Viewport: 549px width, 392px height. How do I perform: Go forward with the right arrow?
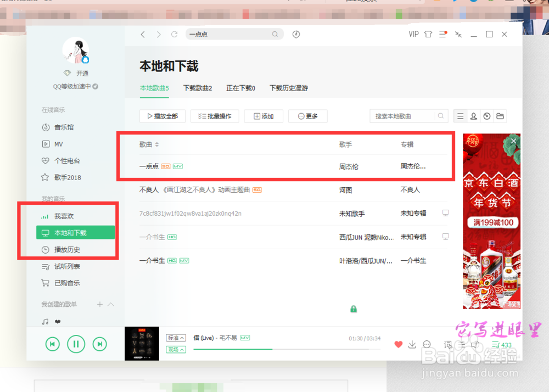tap(159, 34)
